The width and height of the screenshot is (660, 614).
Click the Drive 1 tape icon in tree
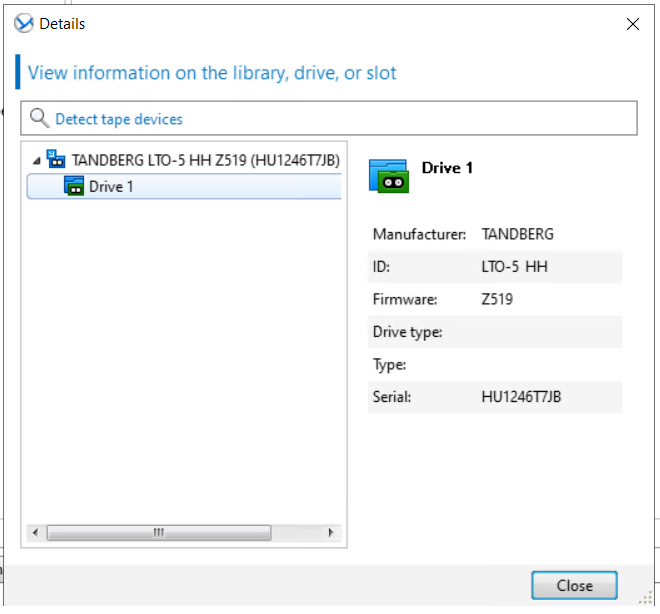coord(74,186)
